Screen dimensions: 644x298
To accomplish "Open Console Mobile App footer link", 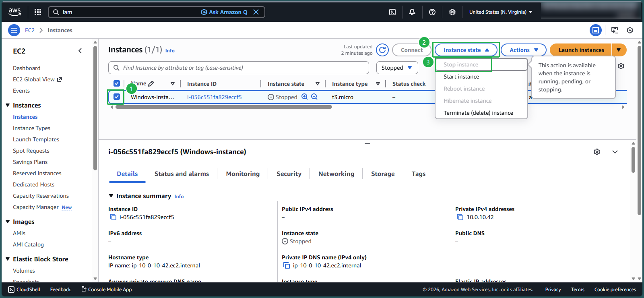I will tap(107, 290).
